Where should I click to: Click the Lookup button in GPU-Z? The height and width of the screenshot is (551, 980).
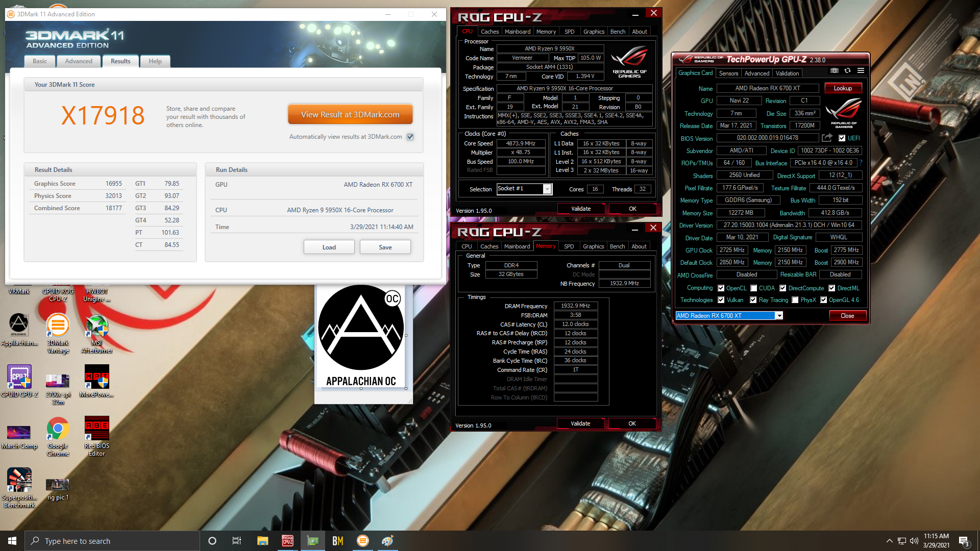843,88
